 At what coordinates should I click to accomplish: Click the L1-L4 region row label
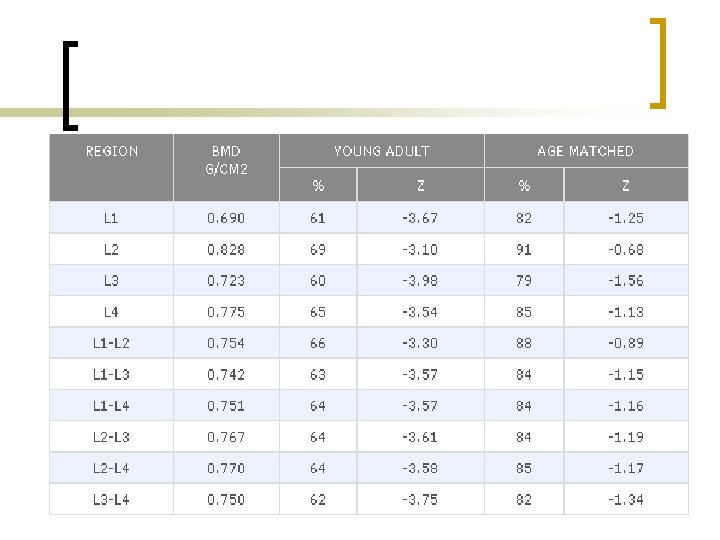coord(112,406)
